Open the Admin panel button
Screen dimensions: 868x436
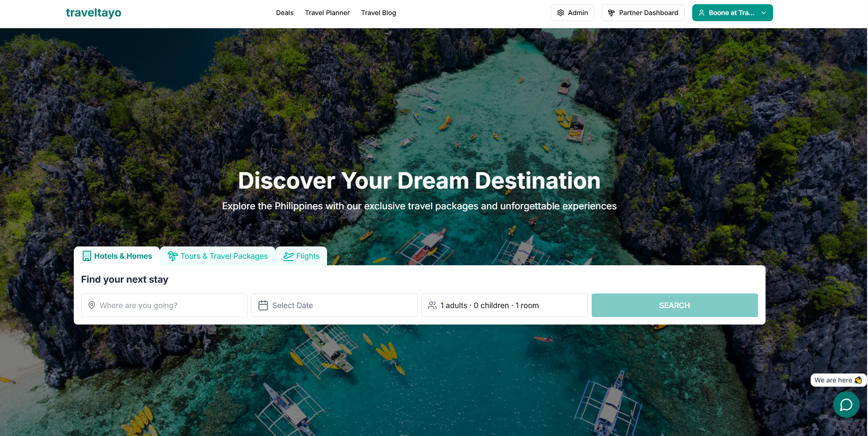[x=572, y=13]
